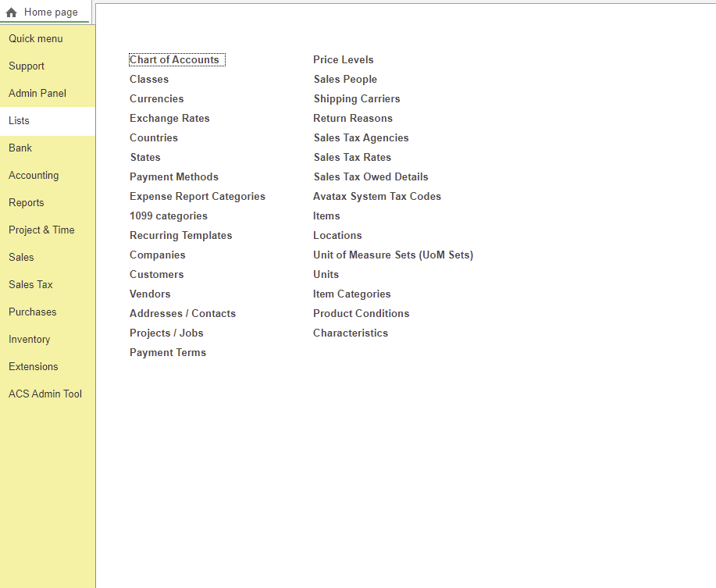Open the Units list
This screenshot has width=716, height=588.
coord(326,275)
